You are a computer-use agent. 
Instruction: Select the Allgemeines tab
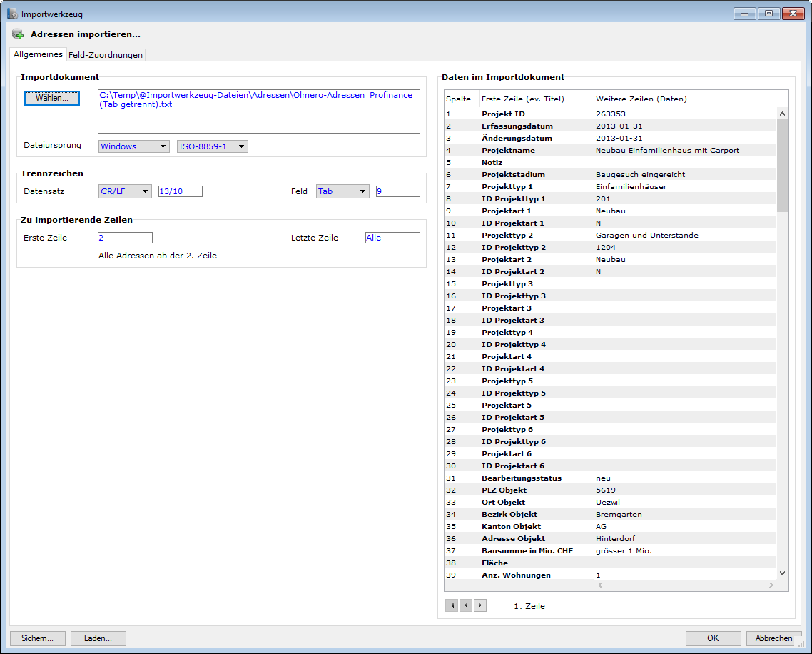(39, 54)
